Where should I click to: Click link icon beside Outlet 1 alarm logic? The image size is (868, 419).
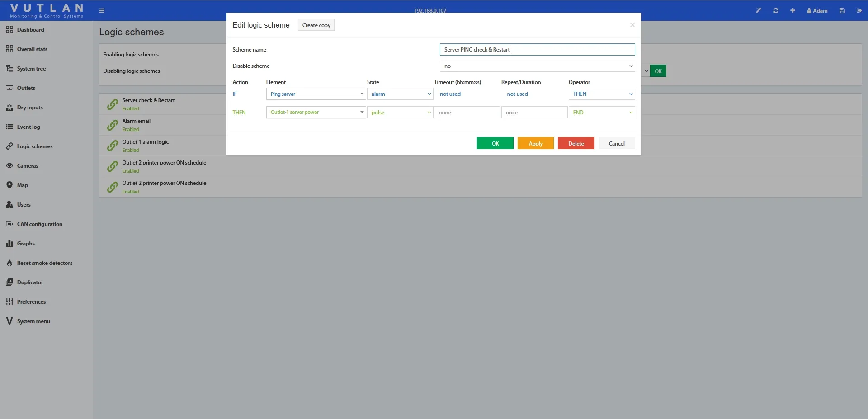(x=113, y=146)
